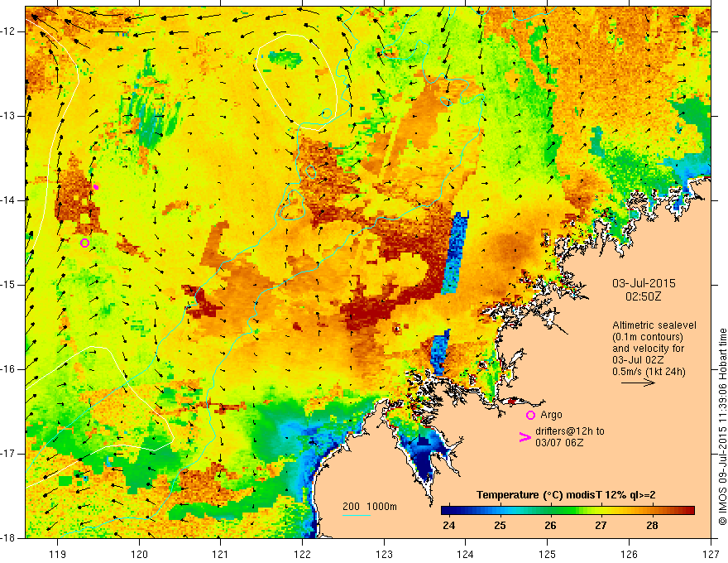
Task: Click the longitude axis label "126"
Action: tap(629, 554)
